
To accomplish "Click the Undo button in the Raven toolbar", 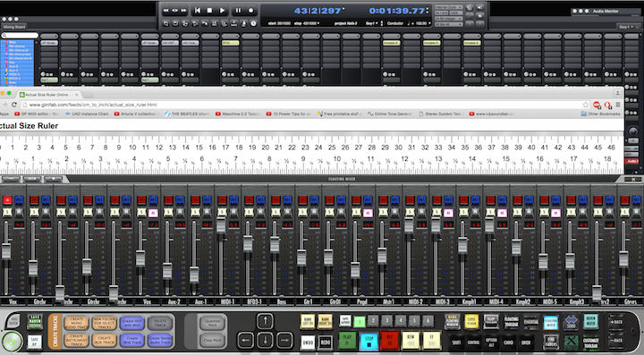I will point(308,342).
